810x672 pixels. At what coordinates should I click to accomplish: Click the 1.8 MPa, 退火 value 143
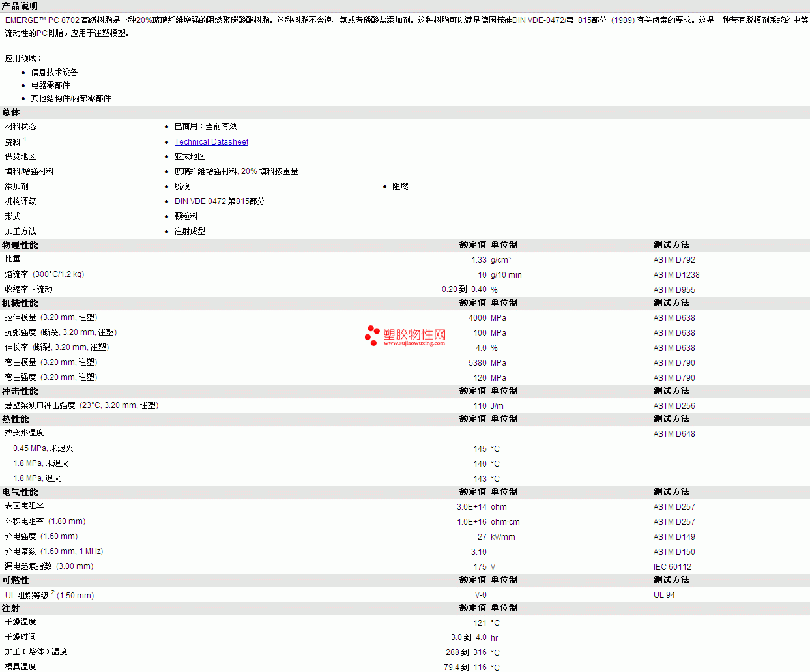480,479
